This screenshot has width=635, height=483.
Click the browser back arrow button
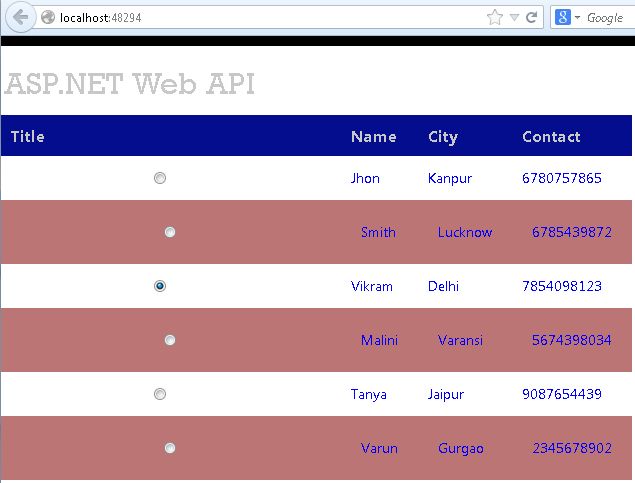click(x=19, y=17)
